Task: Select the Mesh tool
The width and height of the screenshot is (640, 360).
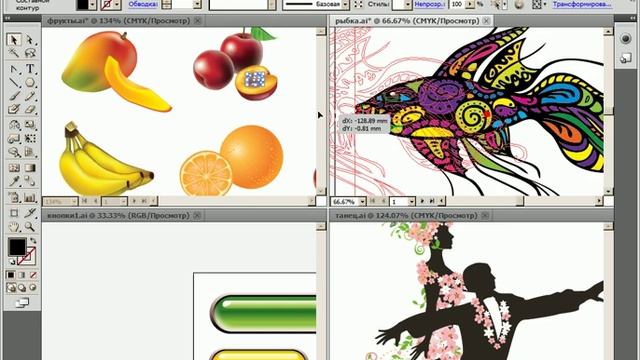Action: [14, 168]
